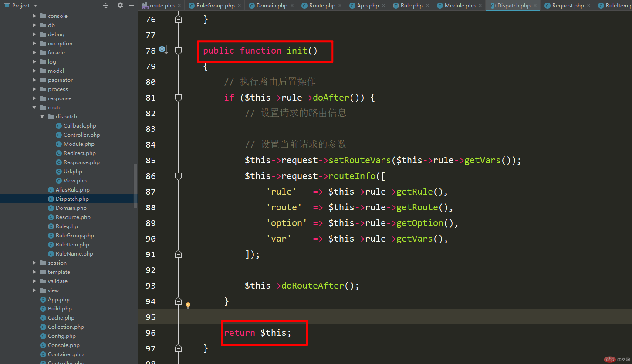Expand the debug folder

tap(34, 34)
